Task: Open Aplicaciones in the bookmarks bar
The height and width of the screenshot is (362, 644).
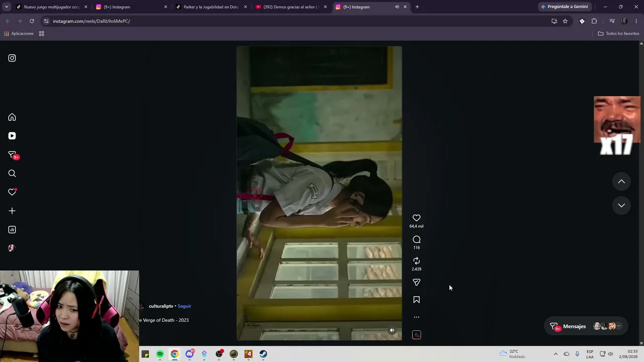Action: point(19,34)
